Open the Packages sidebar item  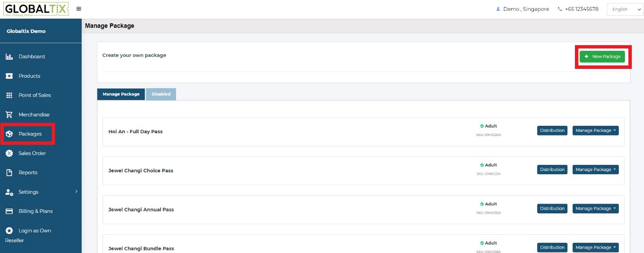[28, 134]
